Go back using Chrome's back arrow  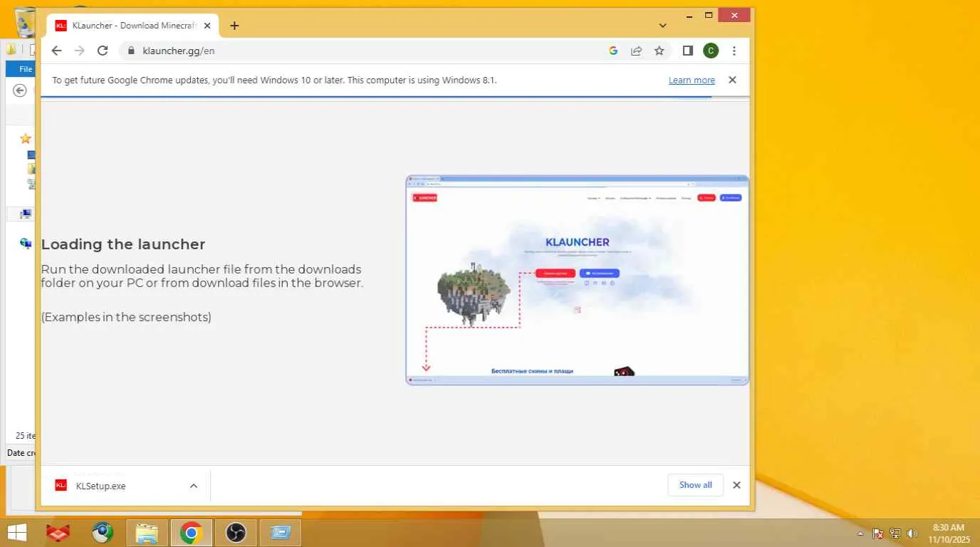click(x=57, y=51)
